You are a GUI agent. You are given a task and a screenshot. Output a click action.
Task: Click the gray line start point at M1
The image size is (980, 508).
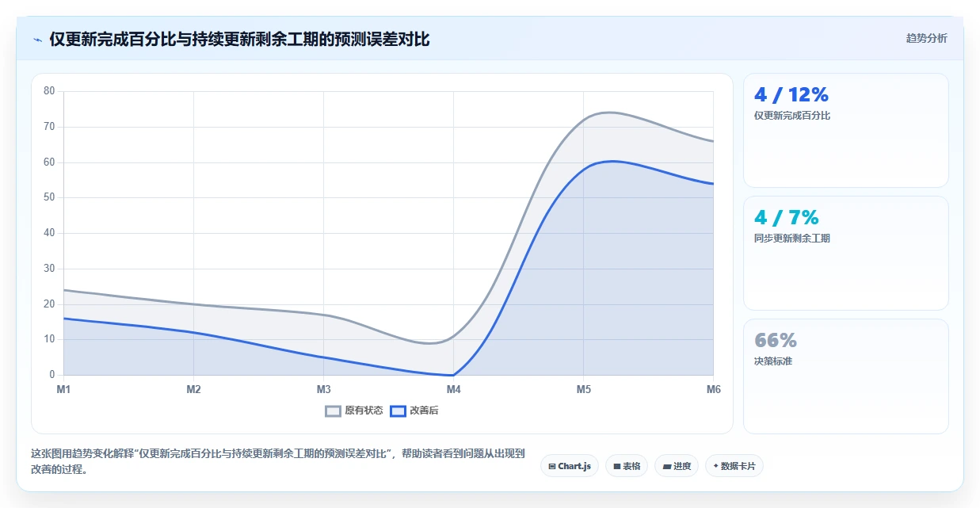(x=63, y=290)
